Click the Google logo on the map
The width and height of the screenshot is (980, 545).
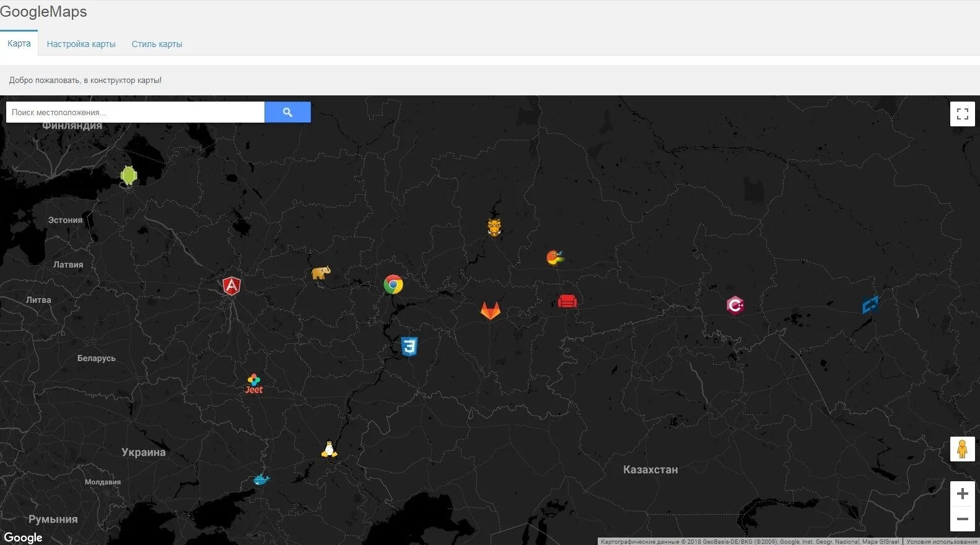pos(23,538)
